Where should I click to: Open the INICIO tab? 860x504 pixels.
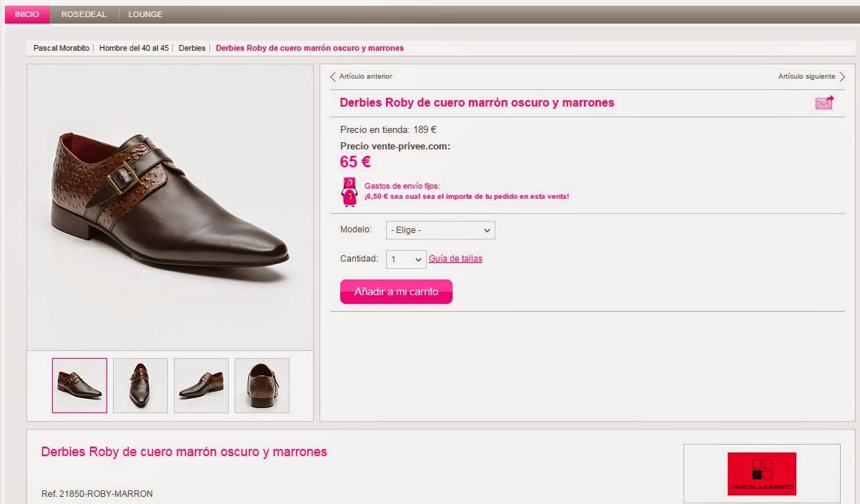point(27,14)
